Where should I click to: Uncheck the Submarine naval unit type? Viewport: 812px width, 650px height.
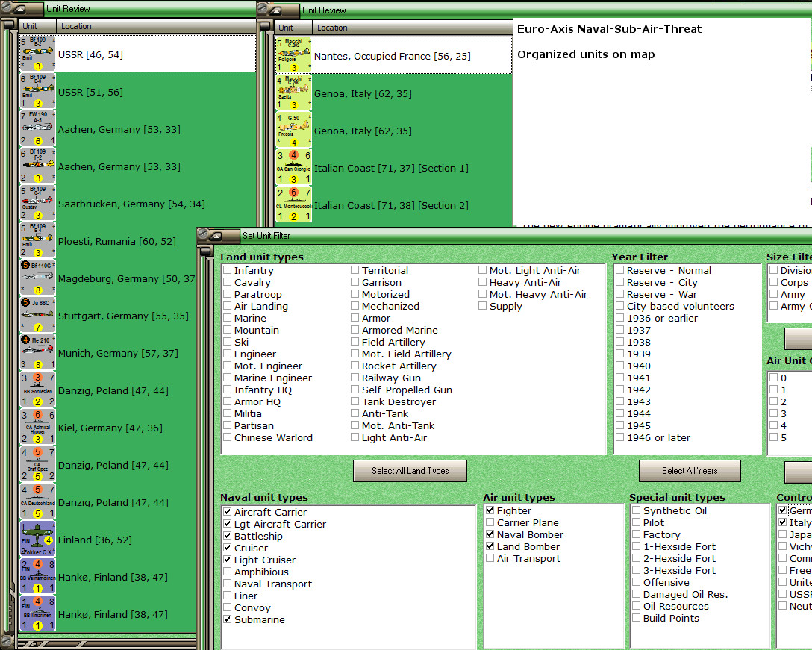click(x=227, y=619)
